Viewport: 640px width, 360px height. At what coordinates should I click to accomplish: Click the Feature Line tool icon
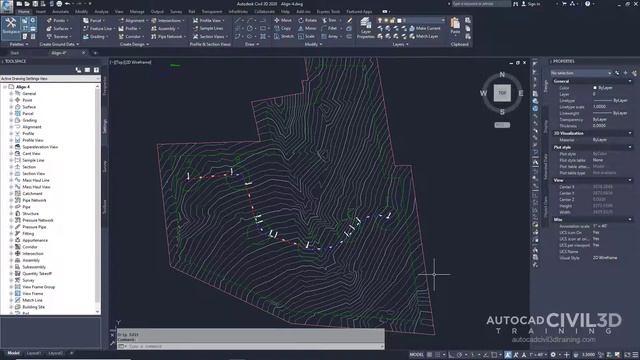[x=85, y=29]
